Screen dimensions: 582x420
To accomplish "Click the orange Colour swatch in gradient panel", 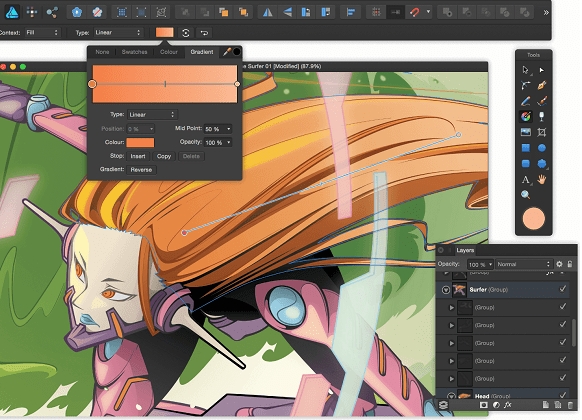I will point(140,142).
